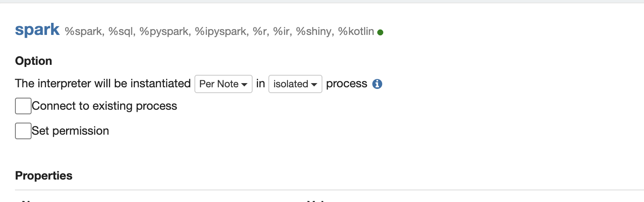The height and width of the screenshot is (202, 644).
Task: Select the %sql interpreter name
Action: coord(122,32)
